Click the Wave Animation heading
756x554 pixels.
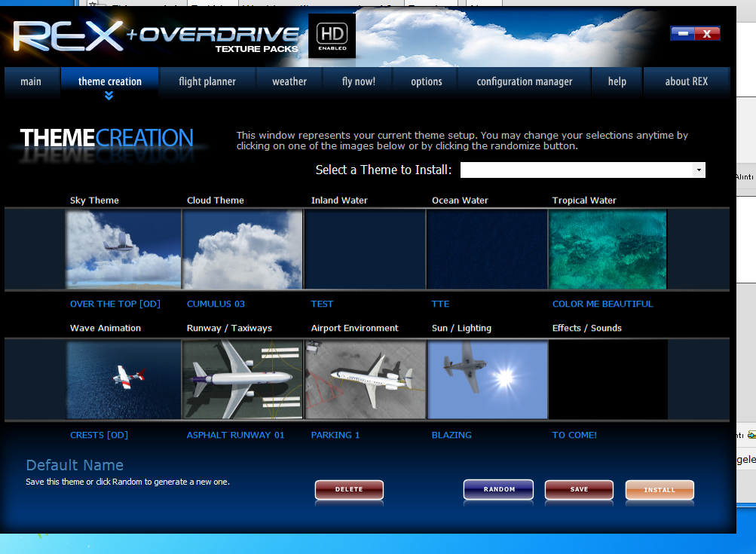coord(106,329)
